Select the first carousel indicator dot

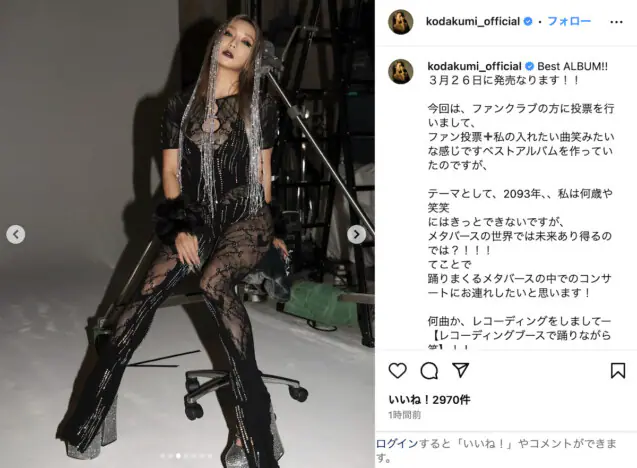tap(162, 456)
